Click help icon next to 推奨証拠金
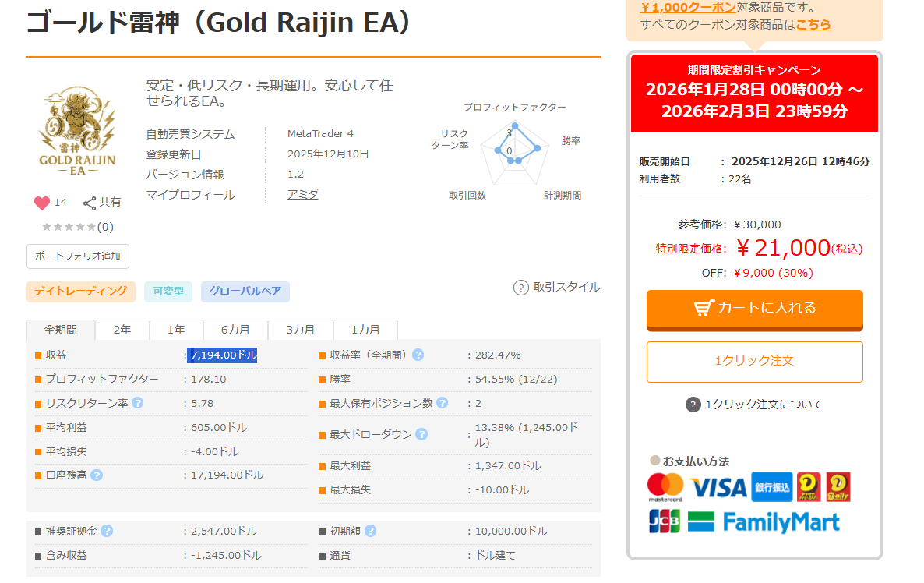This screenshot has width=924, height=583. click(107, 531)
